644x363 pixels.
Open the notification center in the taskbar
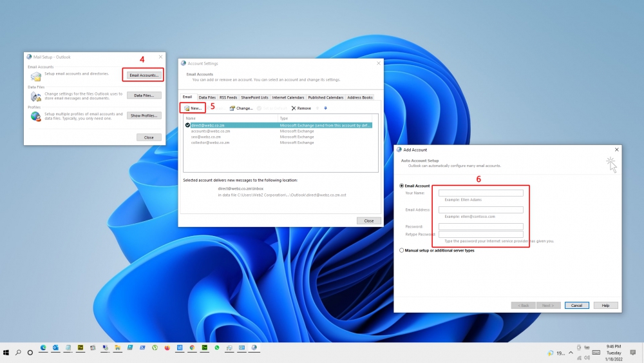[x=634, y=353]
